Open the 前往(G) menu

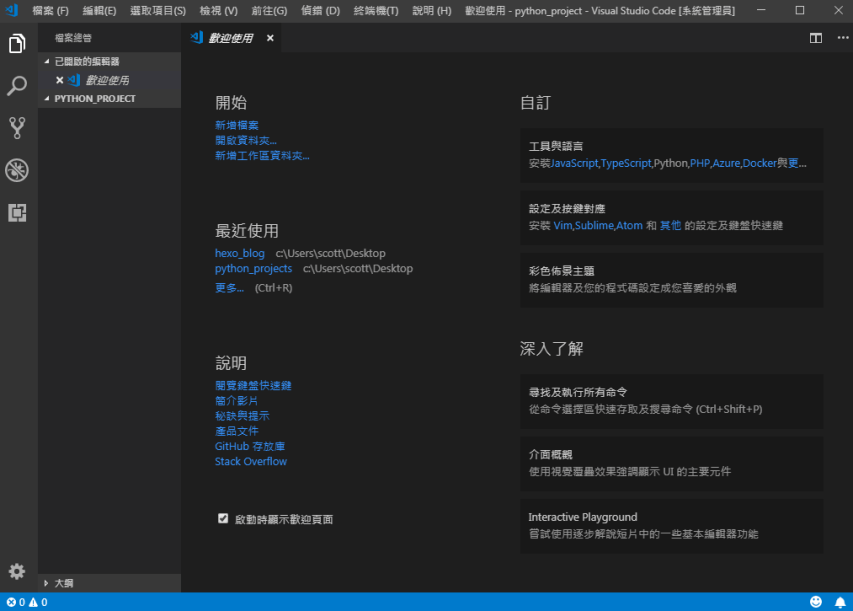[269, 11]
